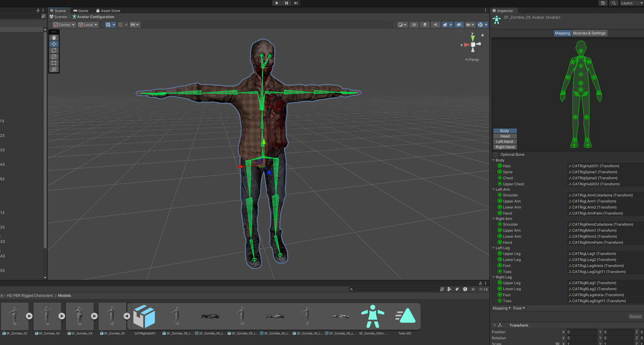The height and width of the screenshot is (345, 644).
Task: Switch to the Scene tab
Action: [57, 11]
